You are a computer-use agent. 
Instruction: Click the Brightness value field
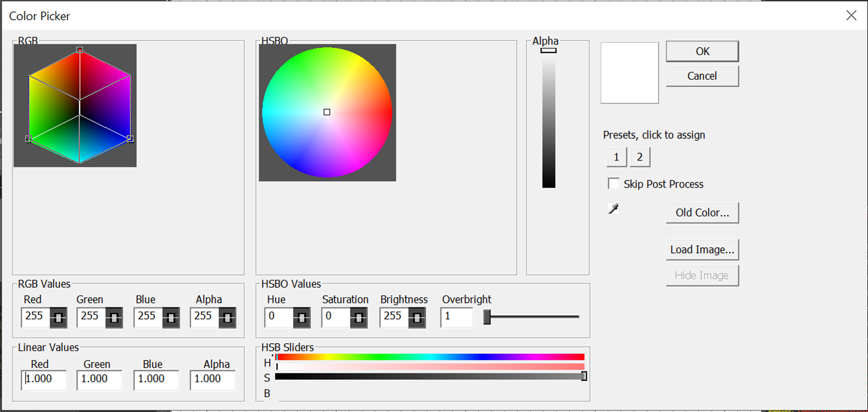coord(394,318)
